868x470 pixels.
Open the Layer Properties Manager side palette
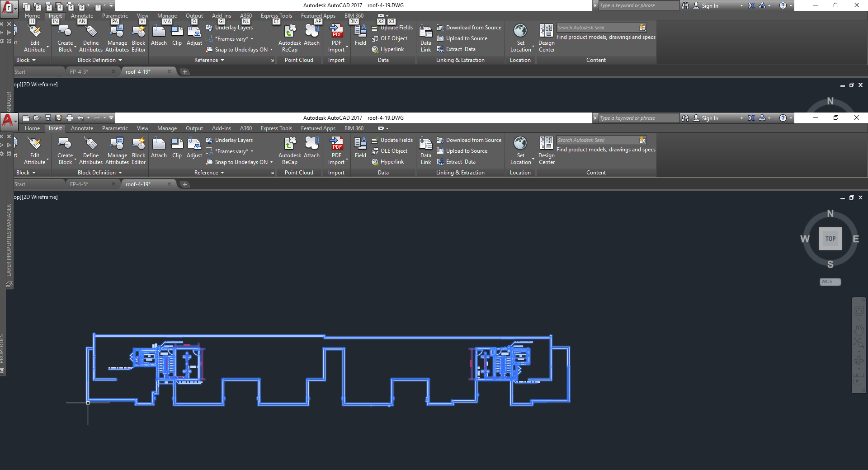[9, 240]
